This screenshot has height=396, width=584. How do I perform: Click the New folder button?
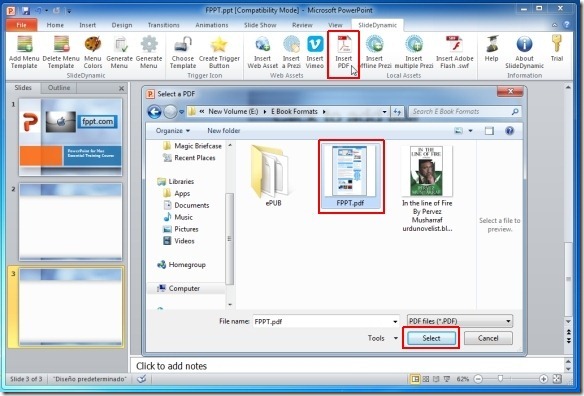point(223,131)
